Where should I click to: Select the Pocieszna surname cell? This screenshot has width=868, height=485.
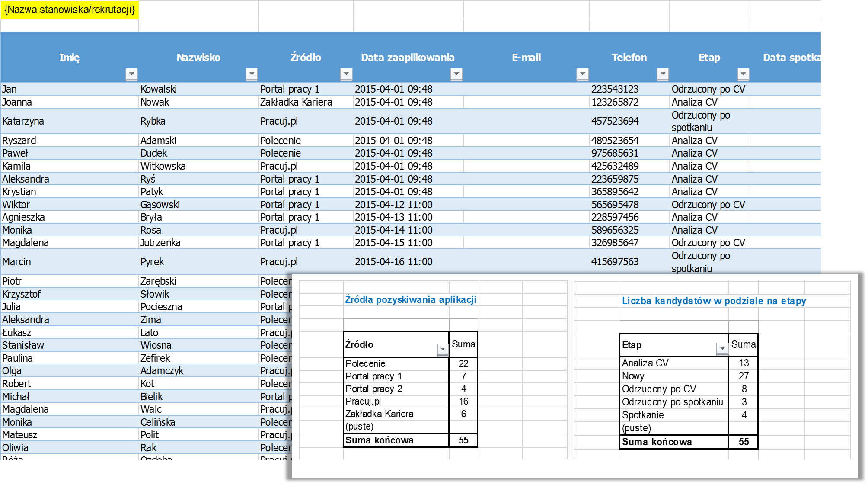click(x=198, y=307)
